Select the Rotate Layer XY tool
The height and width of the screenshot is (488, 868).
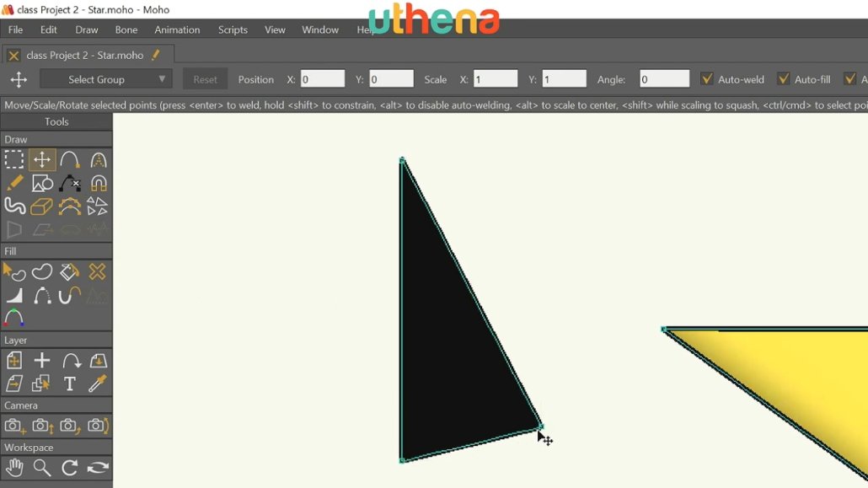(98, 361)
